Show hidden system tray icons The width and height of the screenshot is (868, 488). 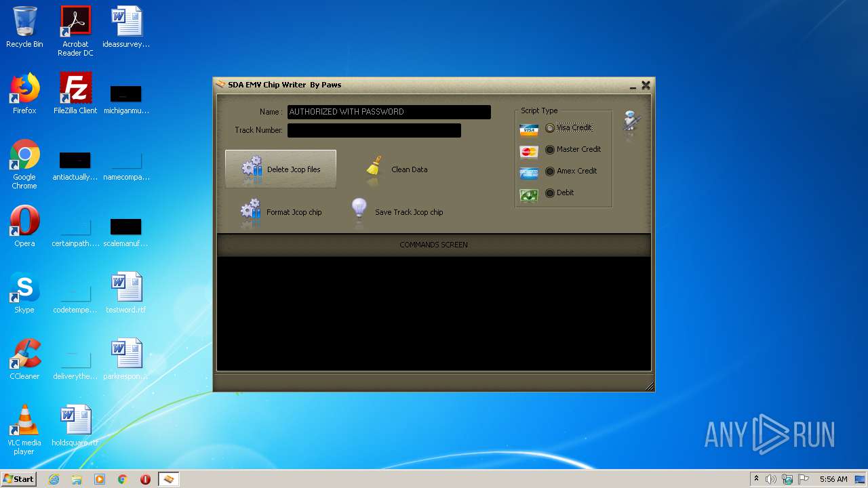756,479
